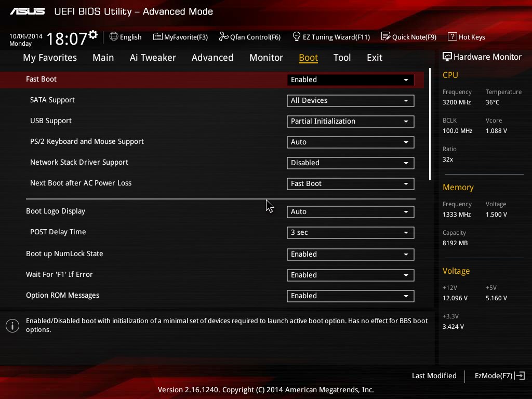
Task: Click memory frequency 1333 MHz
Action: pos(456,215)
